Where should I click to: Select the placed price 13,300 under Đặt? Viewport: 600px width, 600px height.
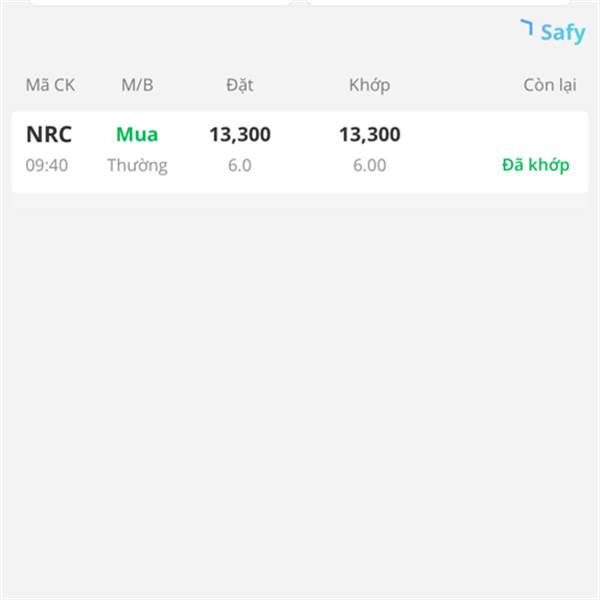click(240, 135)
